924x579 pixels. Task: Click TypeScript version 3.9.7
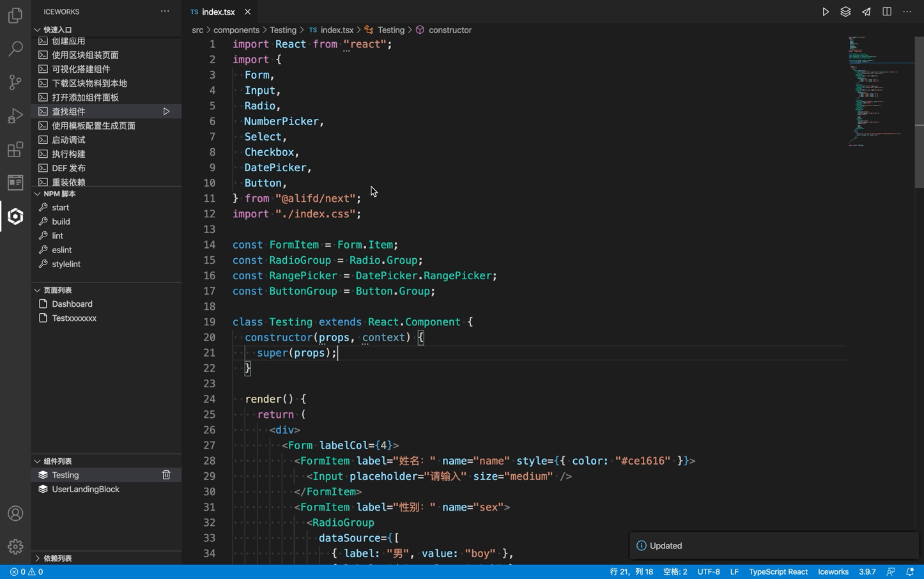[x=867, y=572]
